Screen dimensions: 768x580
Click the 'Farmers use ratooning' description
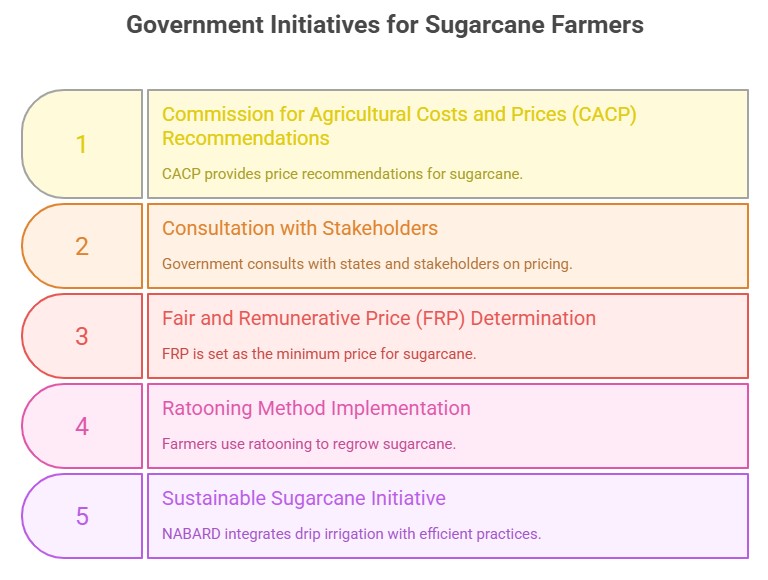[x=309, y=443]
